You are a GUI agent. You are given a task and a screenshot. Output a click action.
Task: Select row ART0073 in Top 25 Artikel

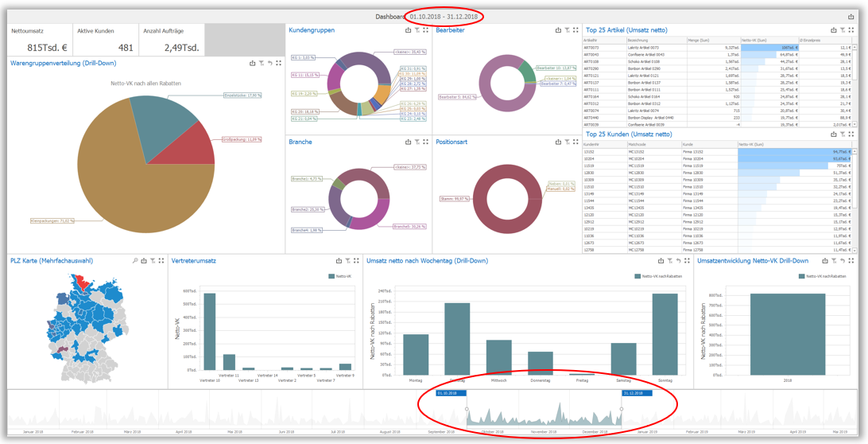[x=717, y=48]
